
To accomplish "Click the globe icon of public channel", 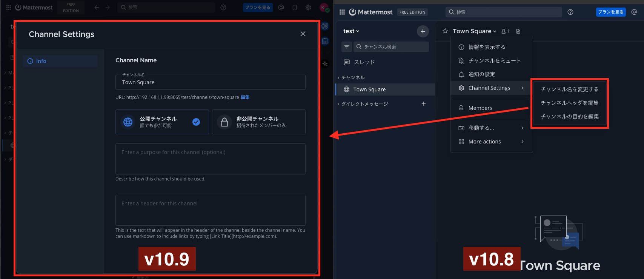I will pos(128,122).
